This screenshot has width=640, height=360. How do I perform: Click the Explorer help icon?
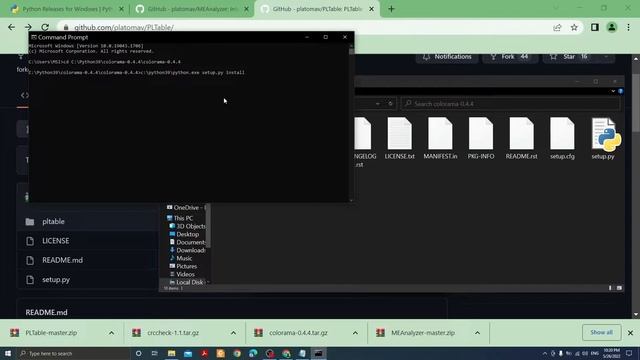[620, 91]
